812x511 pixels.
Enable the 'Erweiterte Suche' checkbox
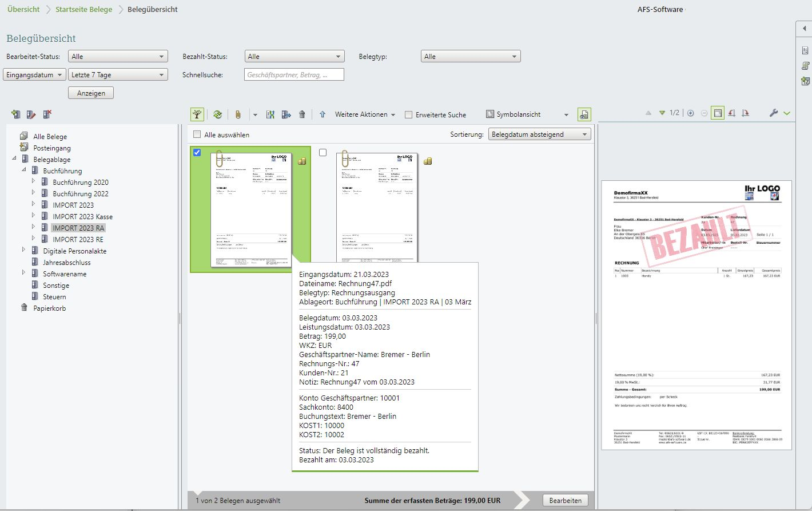408,114
